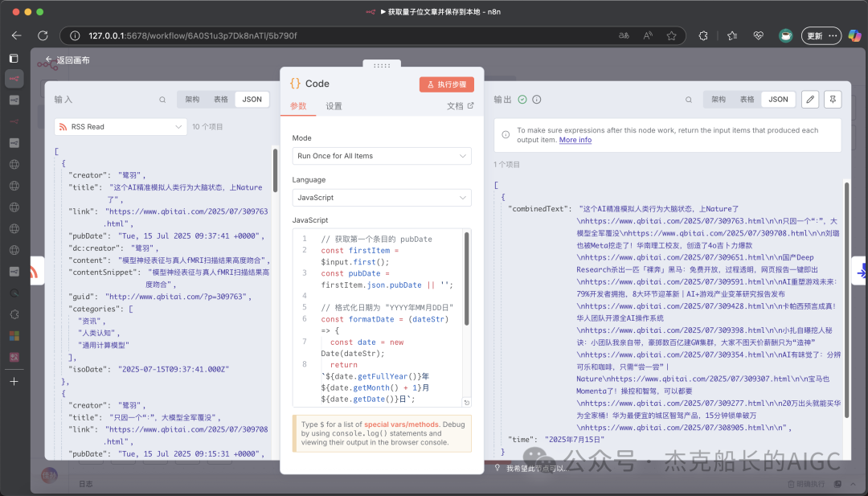Select the "isoDate" key in input
The width and height of the screenshot is (868, 496).
(88, 369)
